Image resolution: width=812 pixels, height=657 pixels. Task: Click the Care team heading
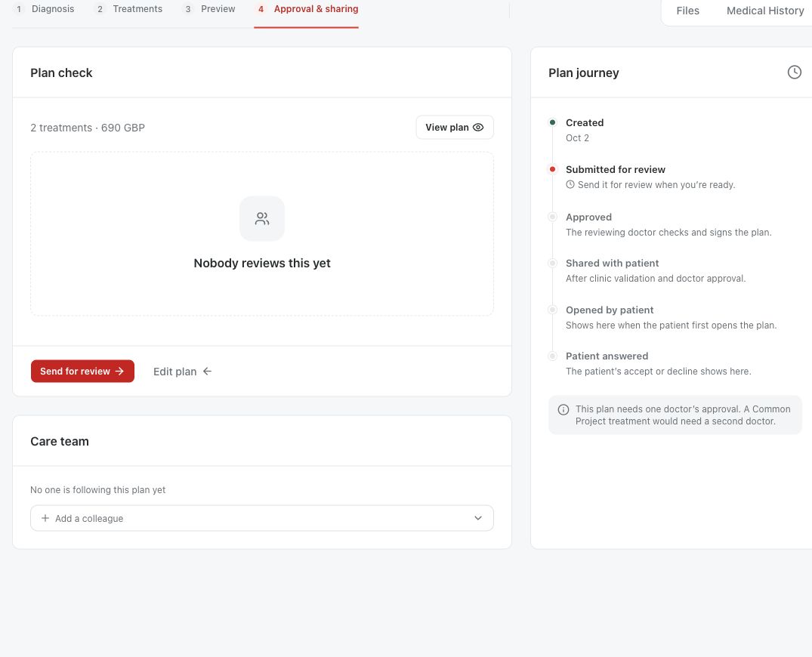click(60, 442)
